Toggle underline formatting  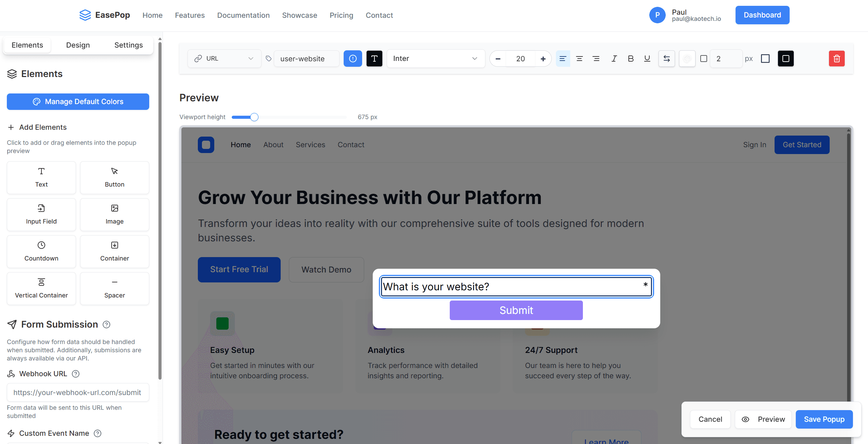(647, 59)
